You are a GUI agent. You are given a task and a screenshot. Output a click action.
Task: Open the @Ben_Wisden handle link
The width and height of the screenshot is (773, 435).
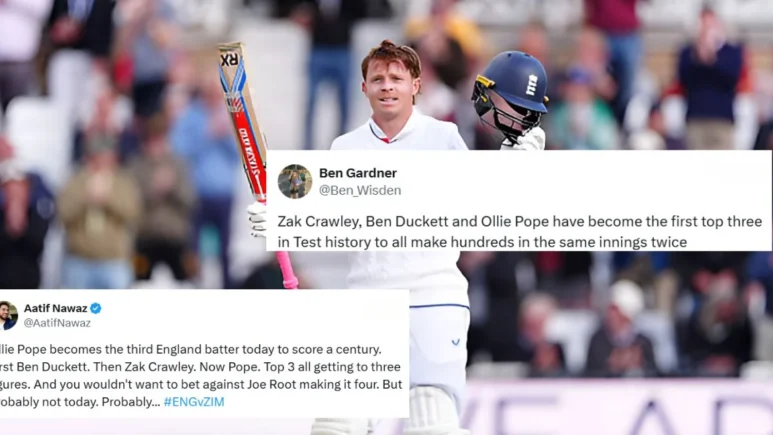point(360,190)
